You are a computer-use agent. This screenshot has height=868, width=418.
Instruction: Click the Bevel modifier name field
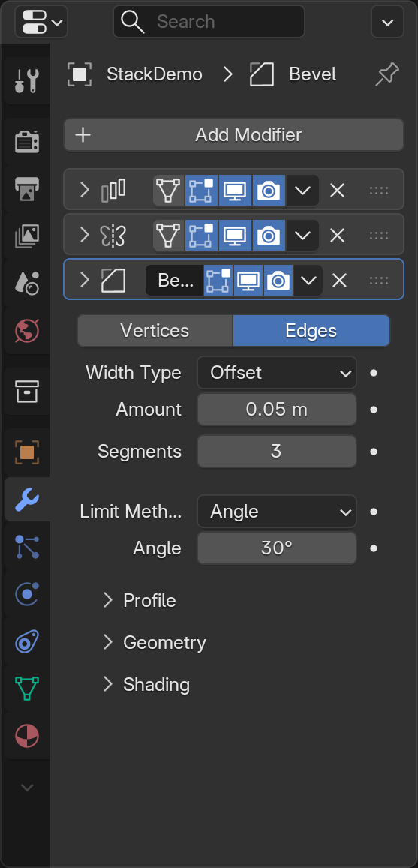tap(174, 280)
